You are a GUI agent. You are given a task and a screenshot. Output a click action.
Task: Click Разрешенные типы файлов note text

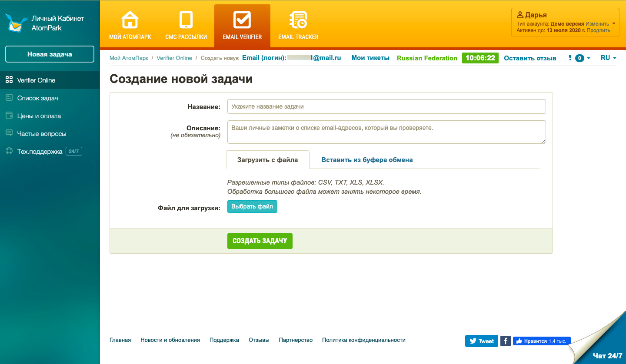pos(306,182)
